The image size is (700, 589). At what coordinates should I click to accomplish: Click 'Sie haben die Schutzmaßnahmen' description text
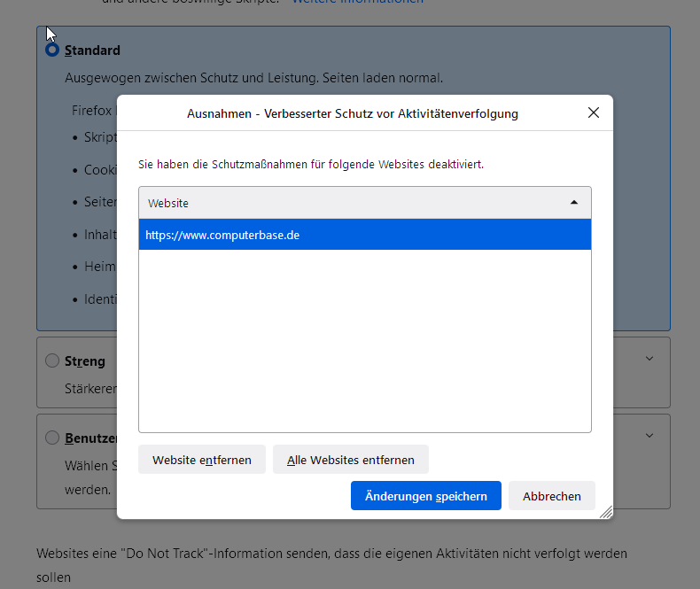[x=311, y=164]
